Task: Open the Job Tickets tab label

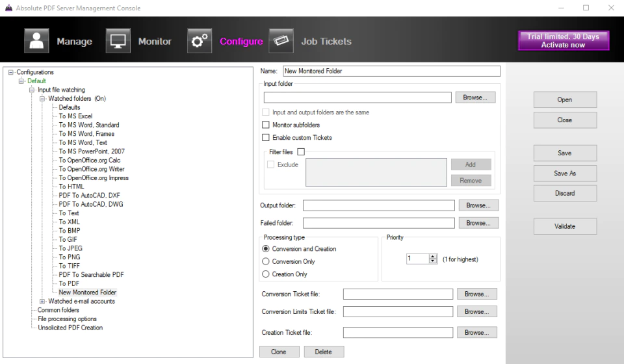Action: tap(326, 42)
